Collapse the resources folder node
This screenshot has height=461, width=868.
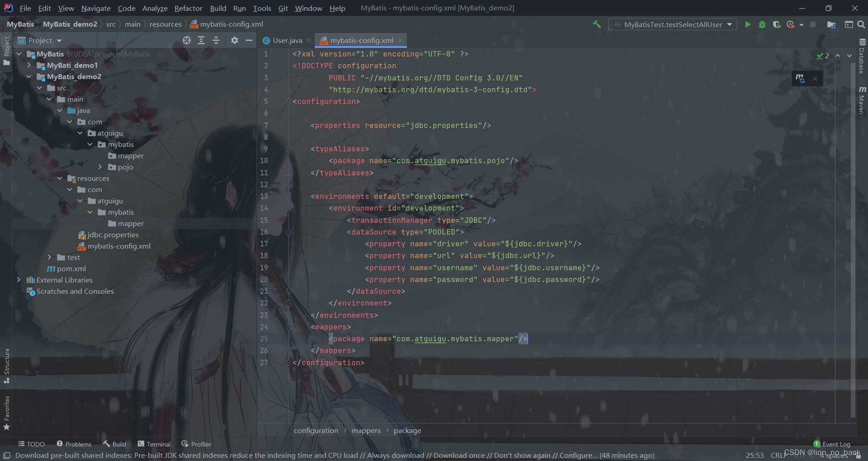(x=60, y=178)
